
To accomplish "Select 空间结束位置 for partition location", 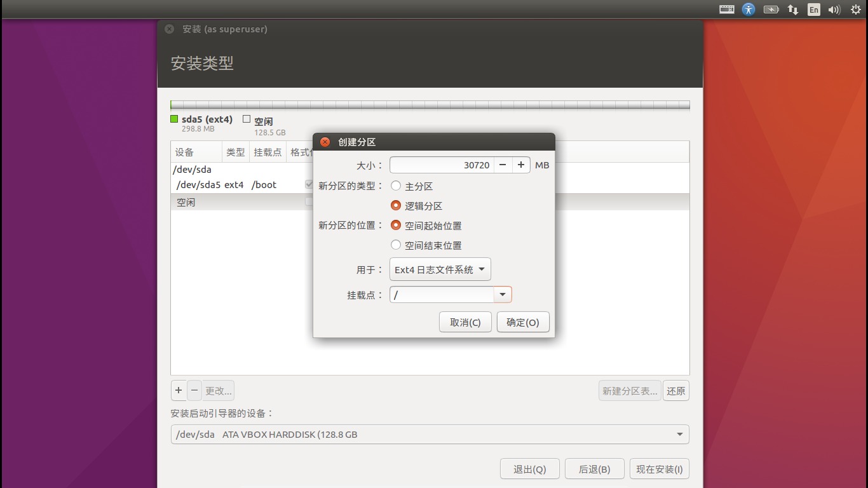I will point(395,245).
